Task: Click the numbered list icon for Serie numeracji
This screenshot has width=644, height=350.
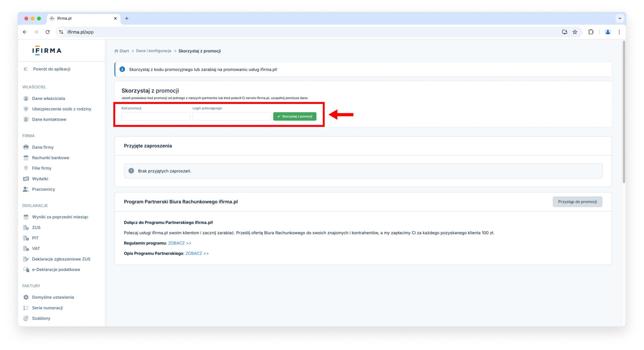Action: [x=26, y=308]
